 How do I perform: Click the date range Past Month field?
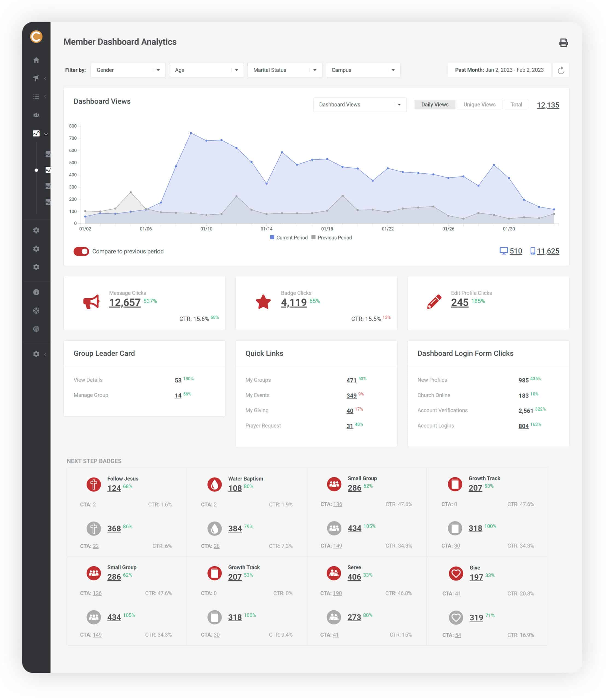pos(499,70)
